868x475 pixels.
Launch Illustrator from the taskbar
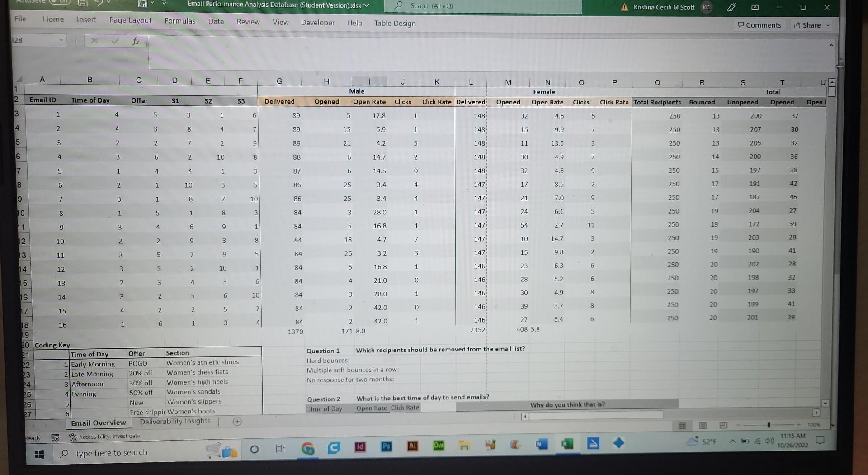[x=412, y=446]
